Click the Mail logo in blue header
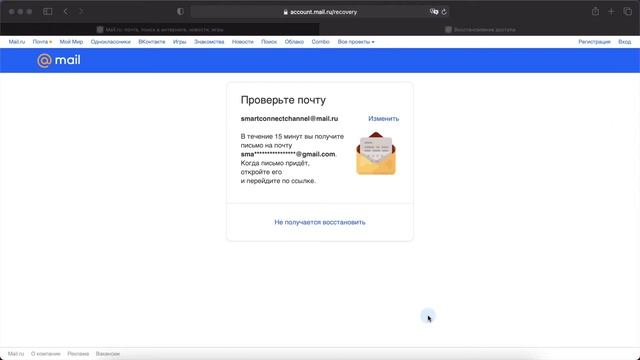Viewport: 640px width, 360px height. coord(59,60)
